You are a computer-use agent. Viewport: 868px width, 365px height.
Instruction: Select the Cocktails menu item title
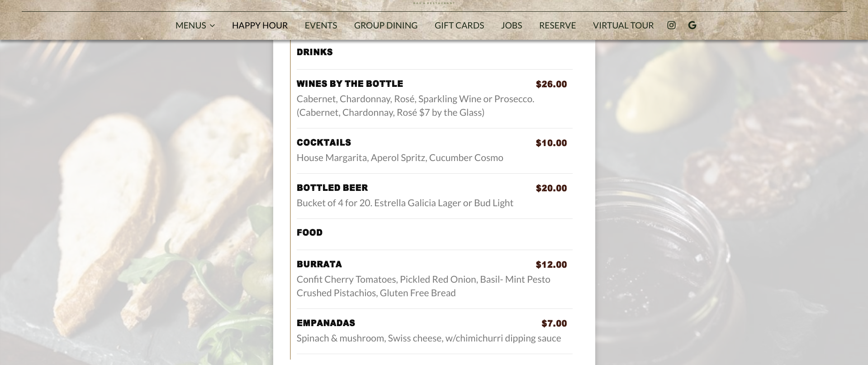324,142
